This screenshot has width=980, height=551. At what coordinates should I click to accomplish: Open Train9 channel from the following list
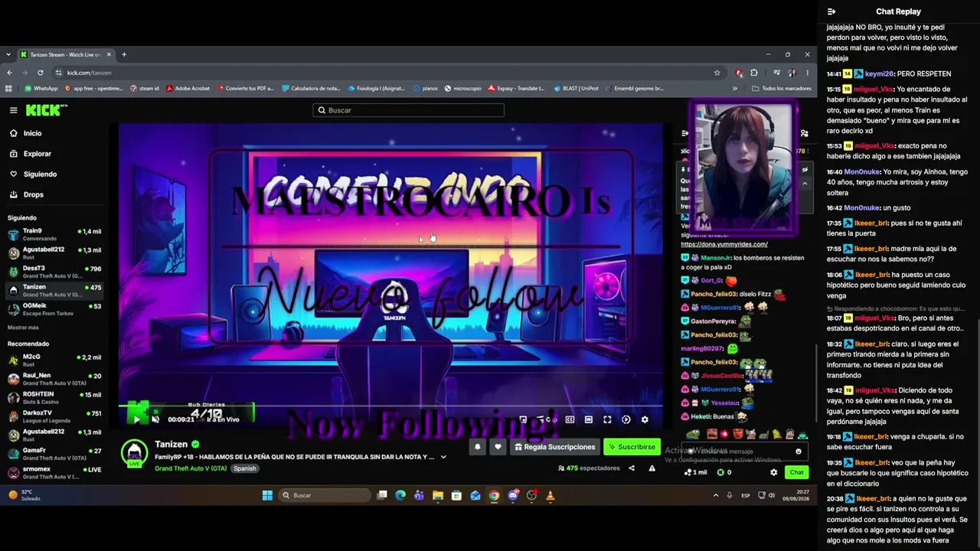(54, 234)
